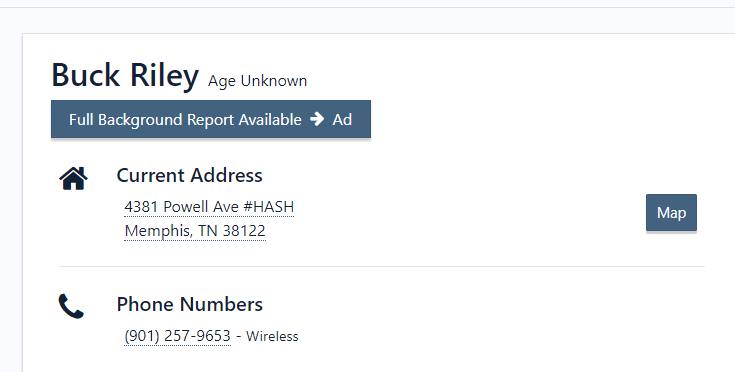Click the Wireless phone type label
Viewport: 735px width, 372px height.
point(272,336)
